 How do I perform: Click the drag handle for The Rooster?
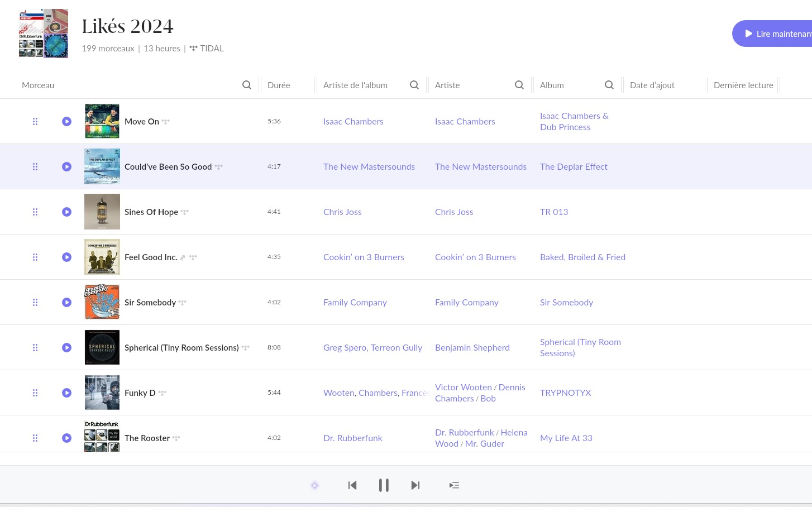point(35,438)
